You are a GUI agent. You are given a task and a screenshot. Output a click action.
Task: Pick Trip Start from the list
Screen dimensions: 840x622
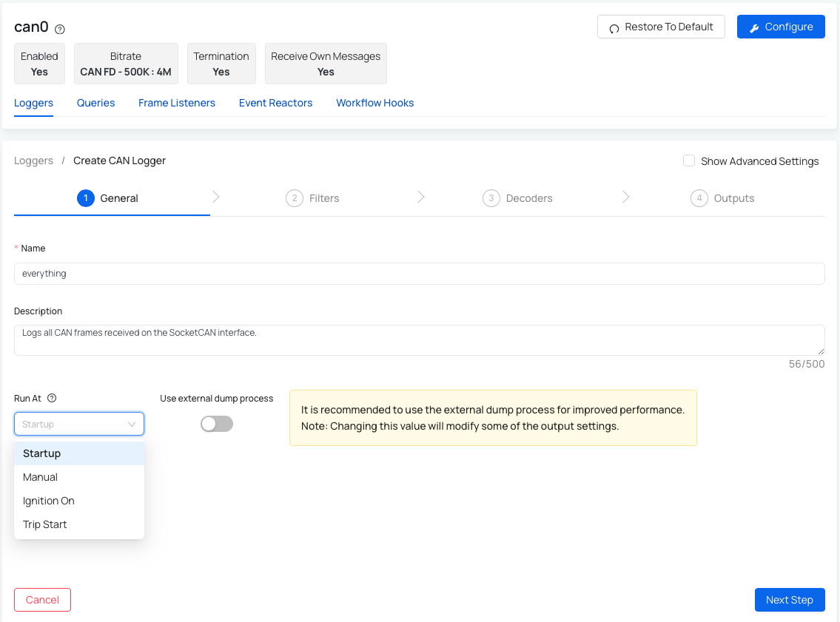tap(45, 524)
